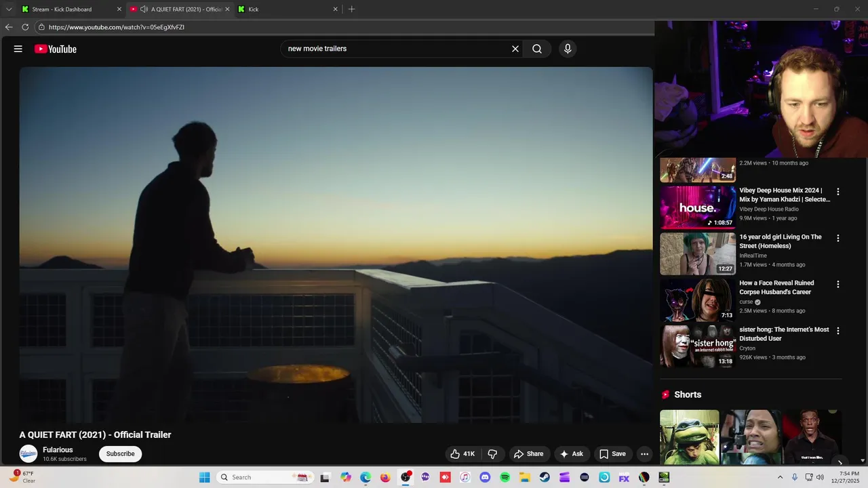
Task: Like the video showing 41K likes
Action: 462,454
